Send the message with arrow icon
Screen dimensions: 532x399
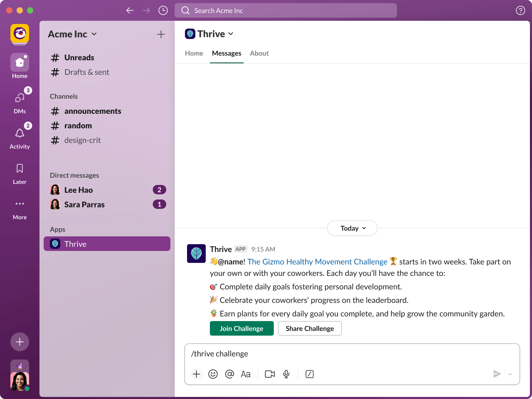pyautogui.click(x=497, y=374)
